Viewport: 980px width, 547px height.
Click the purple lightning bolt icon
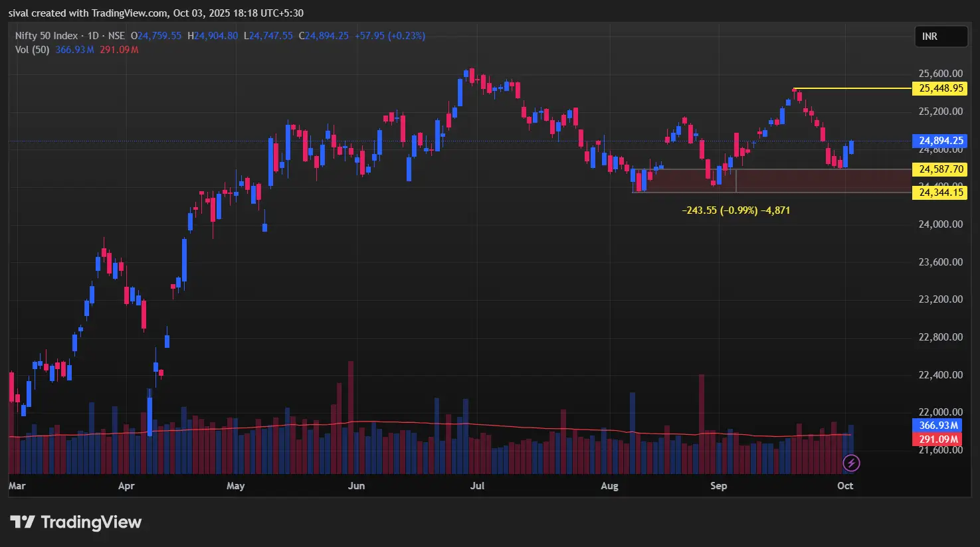coord(851,463)
